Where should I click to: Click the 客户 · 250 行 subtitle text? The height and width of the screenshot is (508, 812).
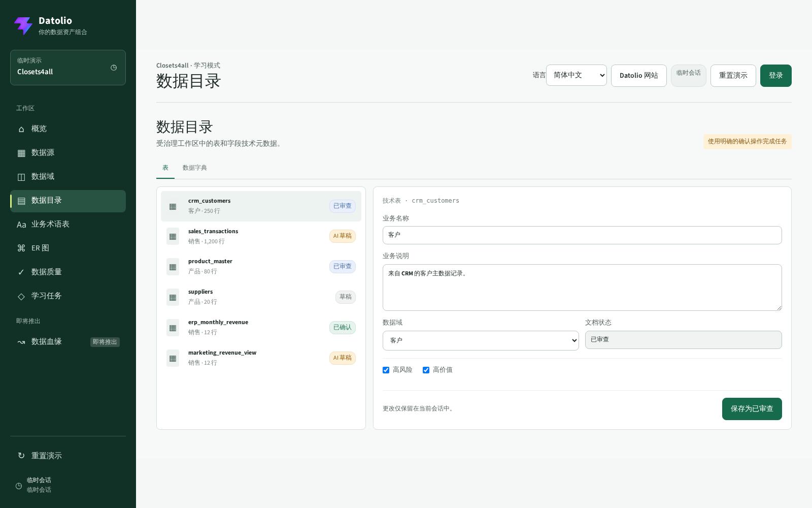204,211
